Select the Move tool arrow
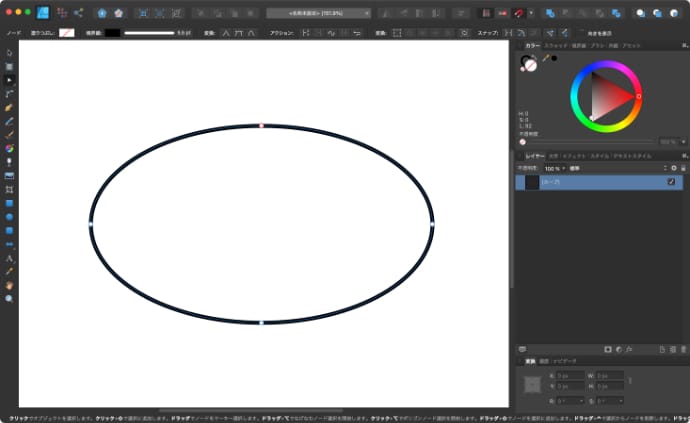690x423 pixels. click(x=9, y=52)
